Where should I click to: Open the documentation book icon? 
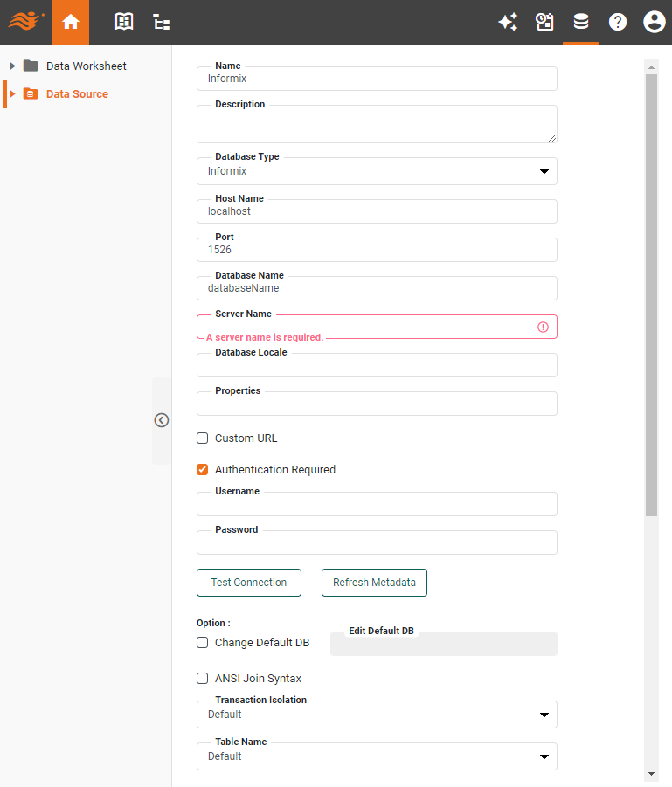(x=123, y=22)
